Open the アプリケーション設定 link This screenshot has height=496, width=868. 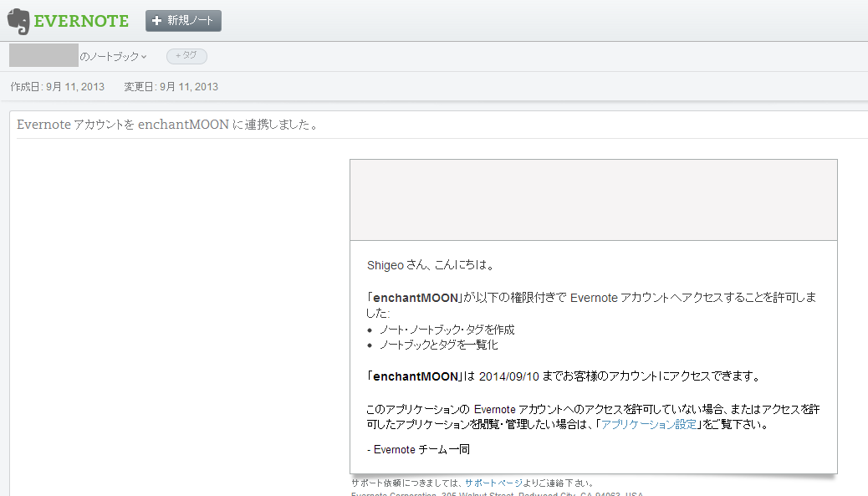pyautogui.click(x=649, y=425)
